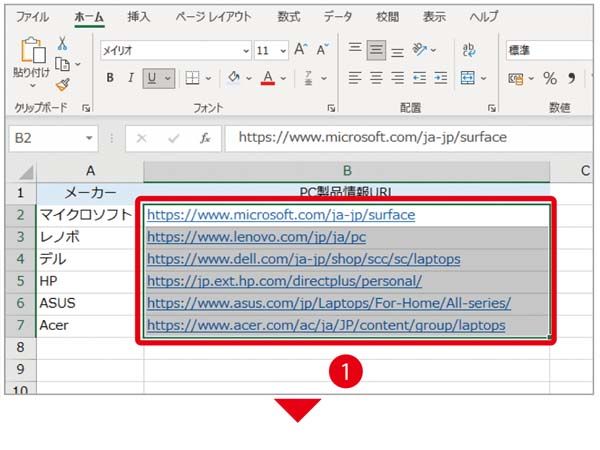Apply percent style
The width and height of the screenshot is (600, 450).
click(x=550, y=78)
